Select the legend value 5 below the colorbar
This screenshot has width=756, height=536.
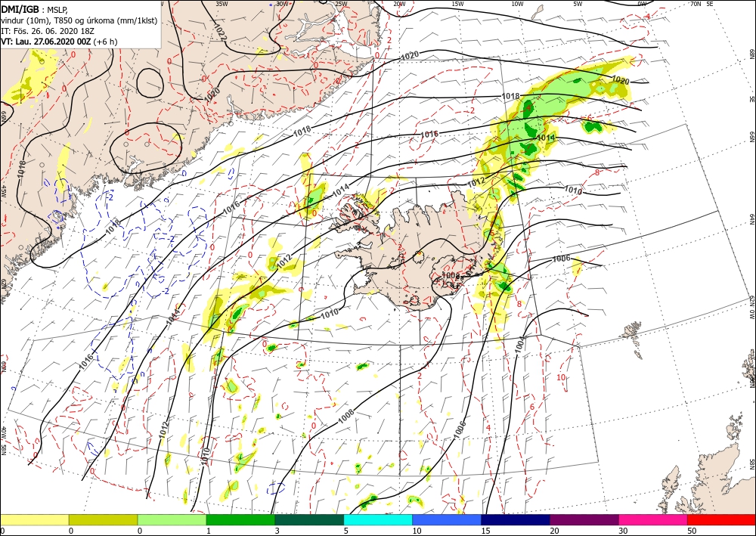345,531
